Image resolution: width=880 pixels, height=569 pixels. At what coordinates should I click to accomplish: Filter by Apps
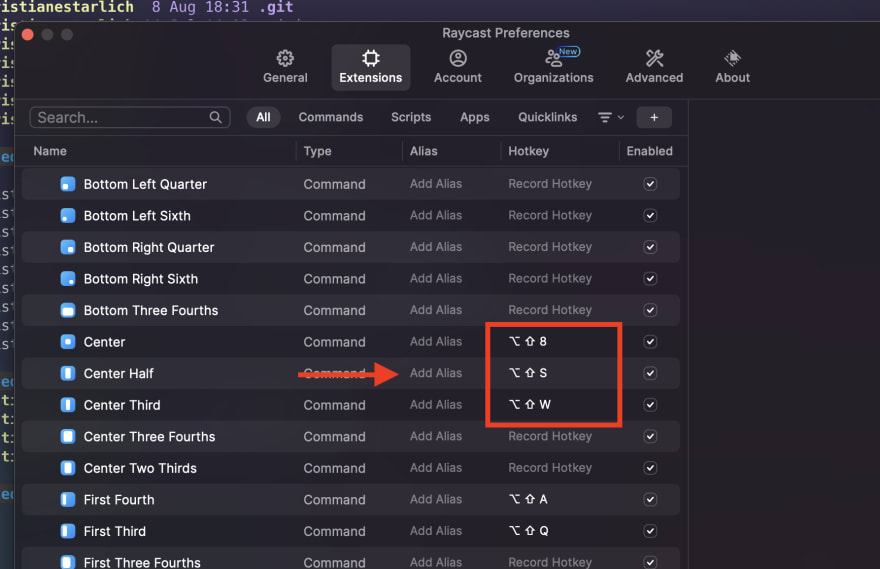tap(475, 117)
